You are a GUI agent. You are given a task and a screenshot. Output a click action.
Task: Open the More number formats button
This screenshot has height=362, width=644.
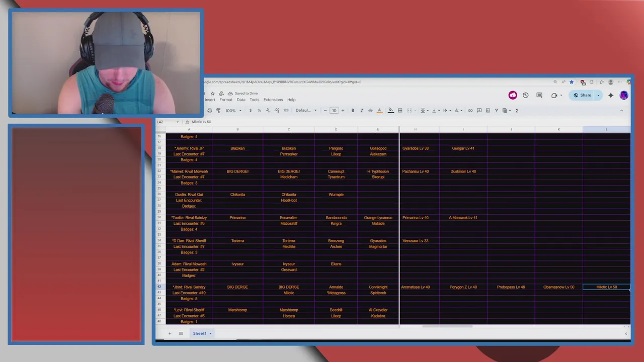click(286, 111)
